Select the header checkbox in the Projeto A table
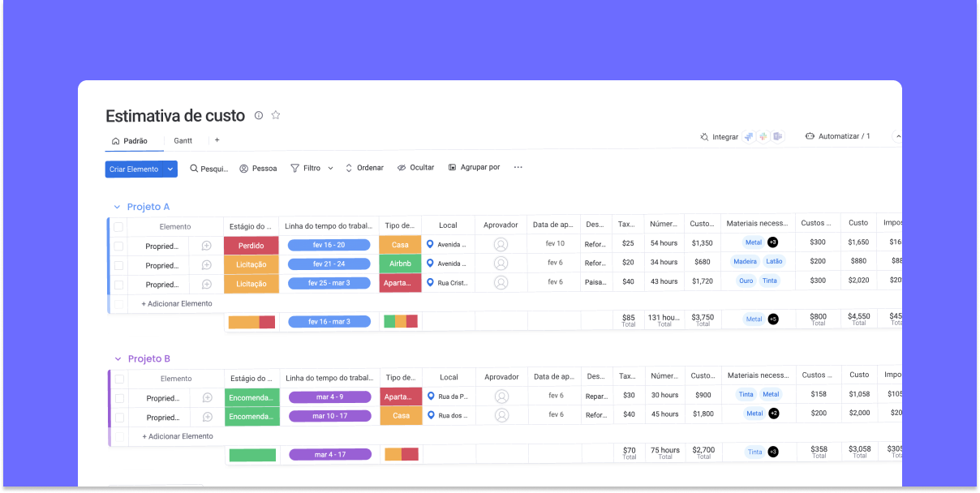The image size is (980, 493). (118, 227)
